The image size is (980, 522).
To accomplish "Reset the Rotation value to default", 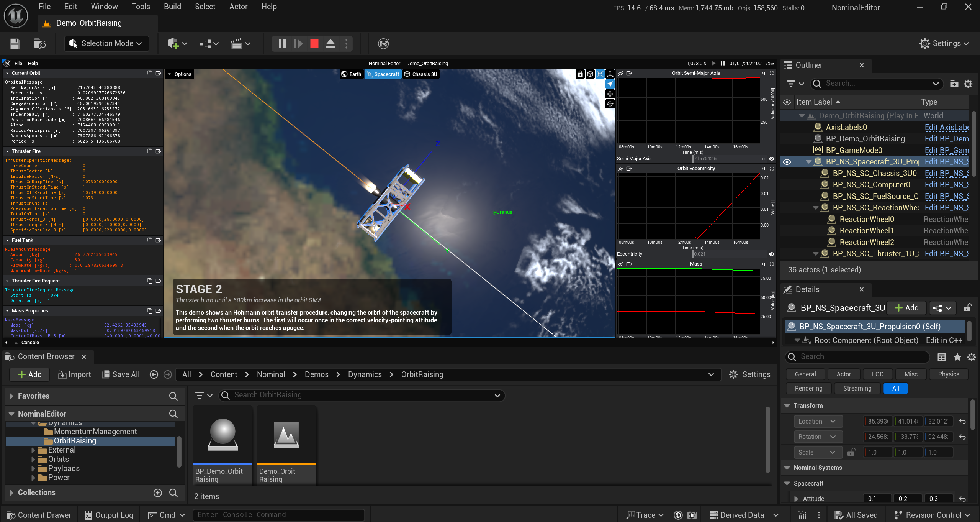I will 962,437.
